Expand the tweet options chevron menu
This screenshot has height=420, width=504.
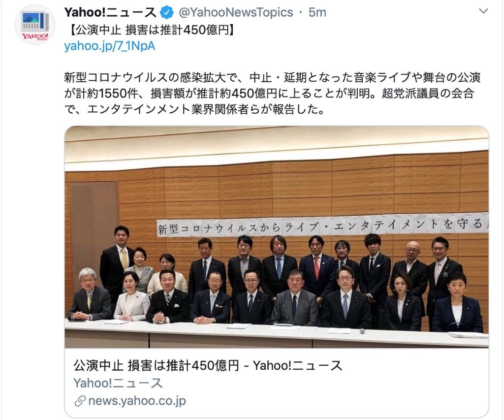483,12
